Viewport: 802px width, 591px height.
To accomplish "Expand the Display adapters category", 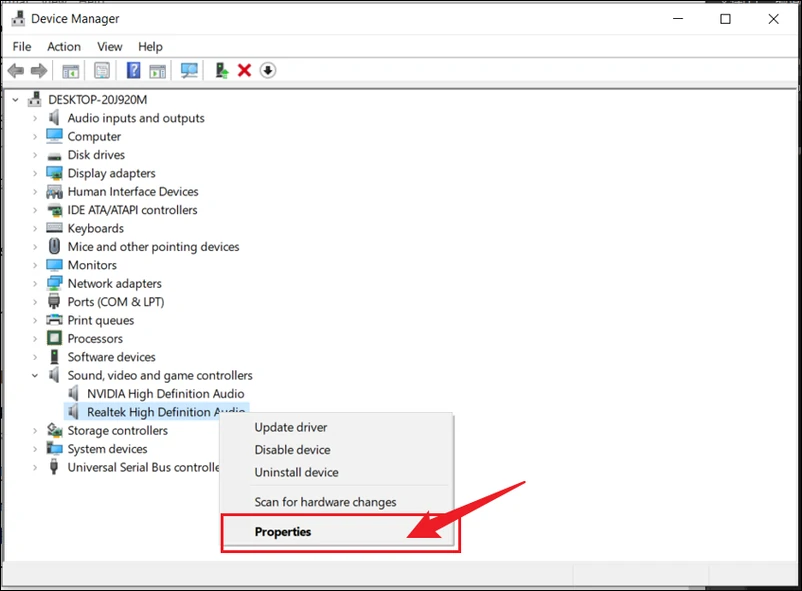I will [x=35, y=173].
